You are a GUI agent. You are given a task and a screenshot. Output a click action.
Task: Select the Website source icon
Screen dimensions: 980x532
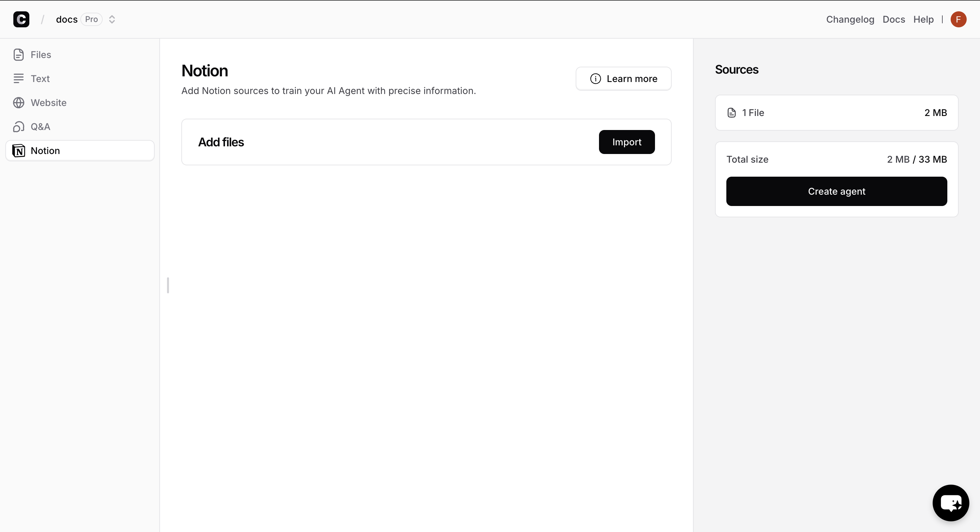18,102
